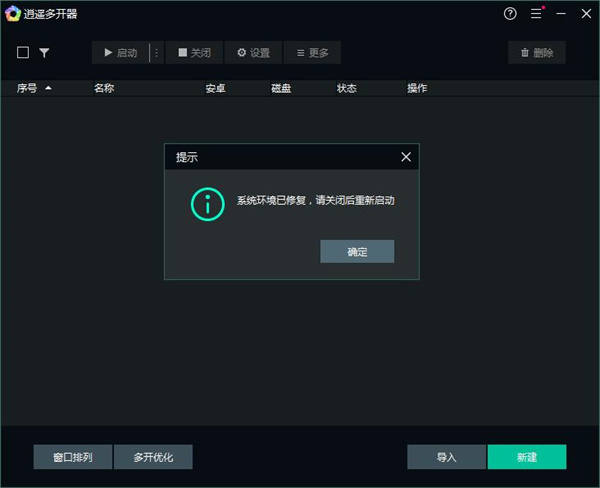Open the hamburger menu with red dot
The image size is (600, 488).
coord(536,13)
